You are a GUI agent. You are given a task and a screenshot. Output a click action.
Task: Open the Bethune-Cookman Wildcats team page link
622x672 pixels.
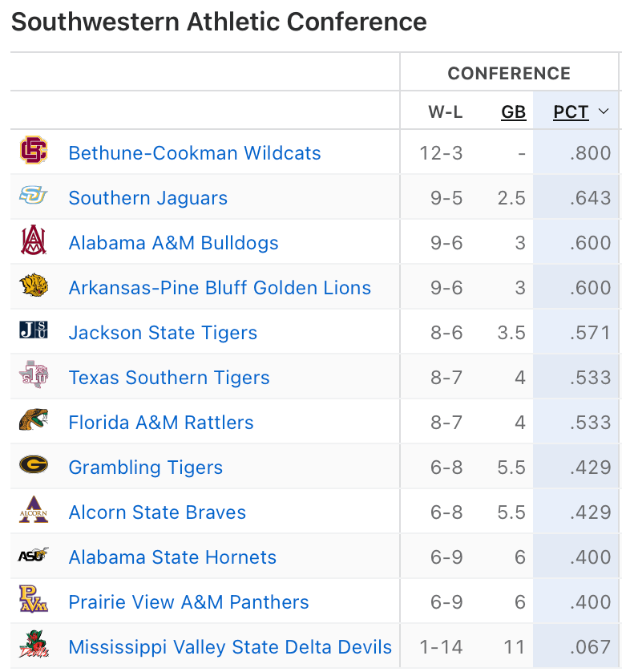coord(195,153)
